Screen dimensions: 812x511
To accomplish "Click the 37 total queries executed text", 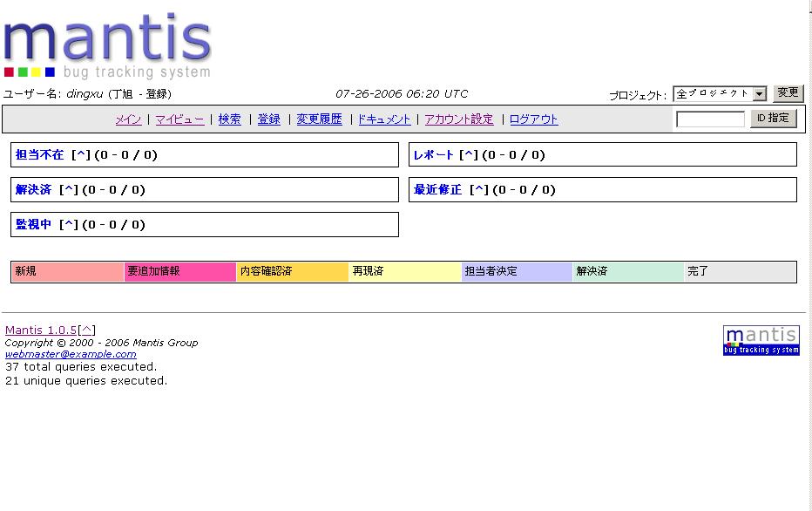I will pyautogui.click(x=81, y=367).
